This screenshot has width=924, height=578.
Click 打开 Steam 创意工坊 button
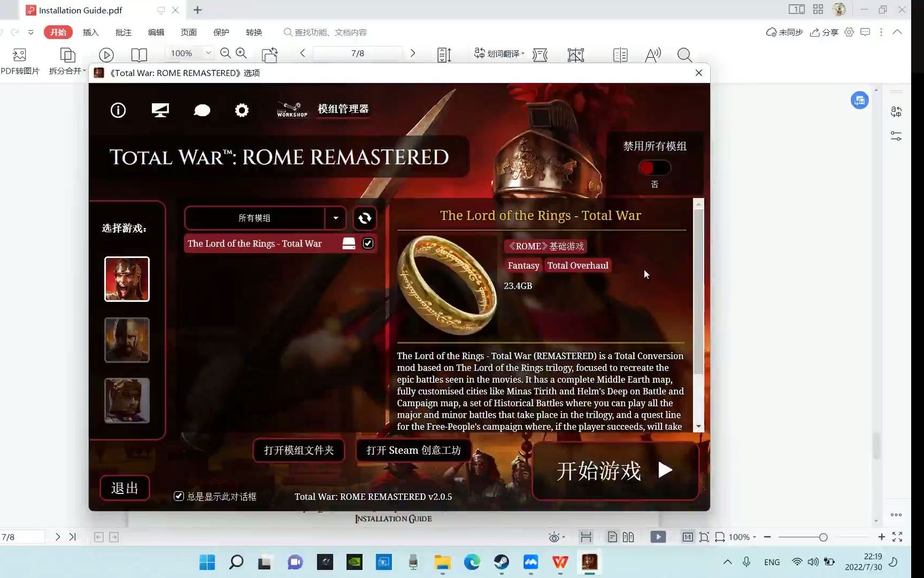(x=413, y=450)
